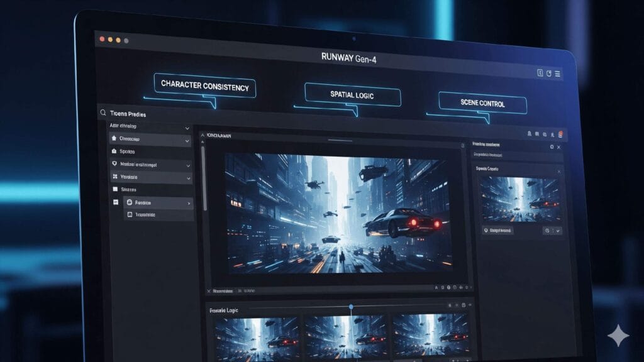Screen dimensions: 644x362
Task: Click the round face icon in the nested sidebar row
Action: click(x=130, y=202)
